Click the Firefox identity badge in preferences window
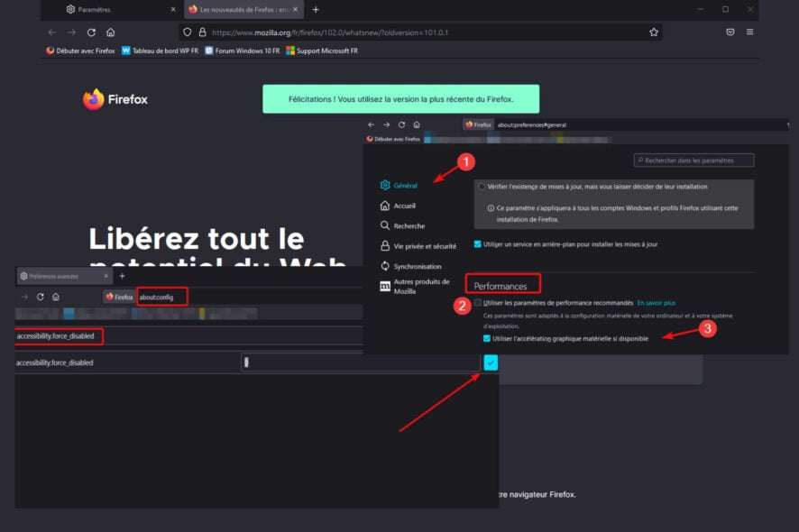Image resolution: width=799 pixels, height=532 pixels. point(479,124)
